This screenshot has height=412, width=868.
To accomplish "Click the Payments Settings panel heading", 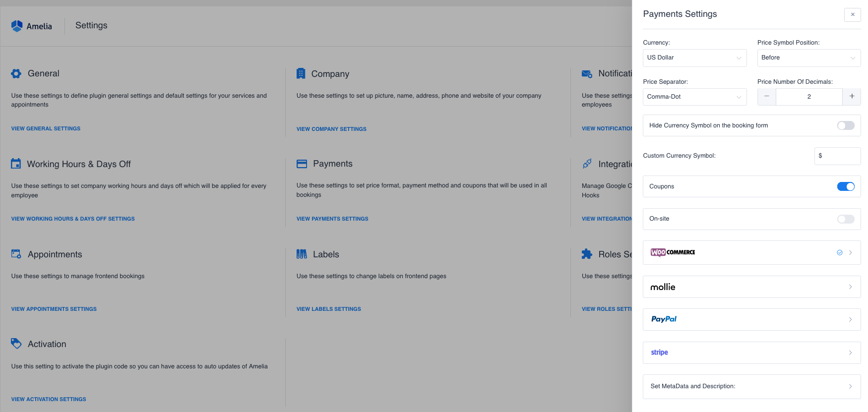I will tap(680, 14).
